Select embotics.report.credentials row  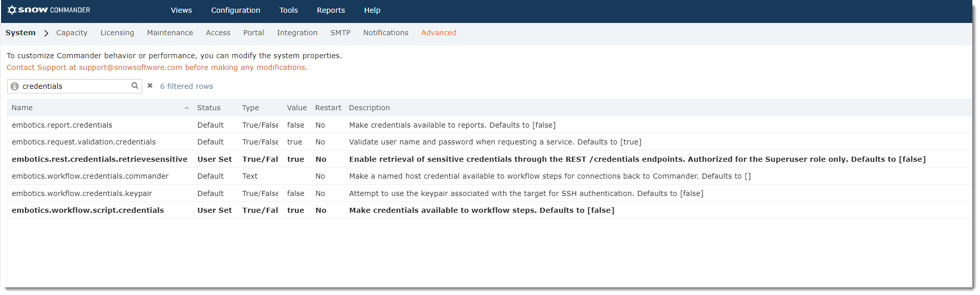[489, 125]
